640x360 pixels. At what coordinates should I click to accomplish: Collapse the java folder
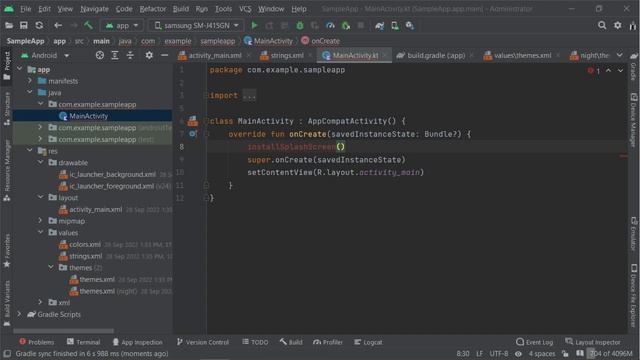30,93
